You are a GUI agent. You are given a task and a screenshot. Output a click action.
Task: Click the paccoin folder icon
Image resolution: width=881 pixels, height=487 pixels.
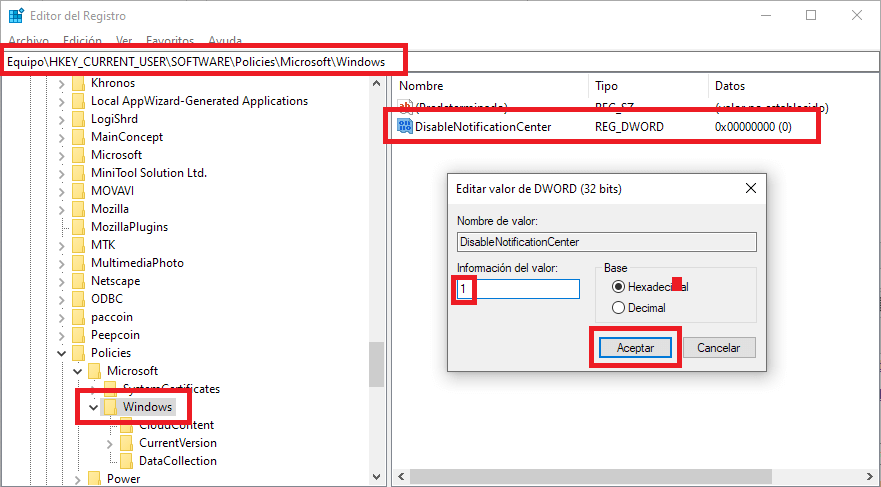point(79,317)
